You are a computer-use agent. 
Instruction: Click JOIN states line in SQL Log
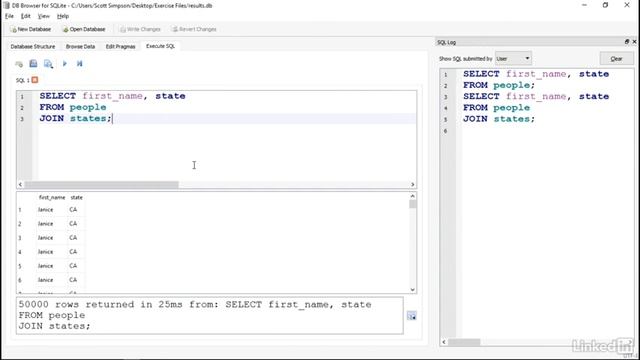(x=499, y=119)
